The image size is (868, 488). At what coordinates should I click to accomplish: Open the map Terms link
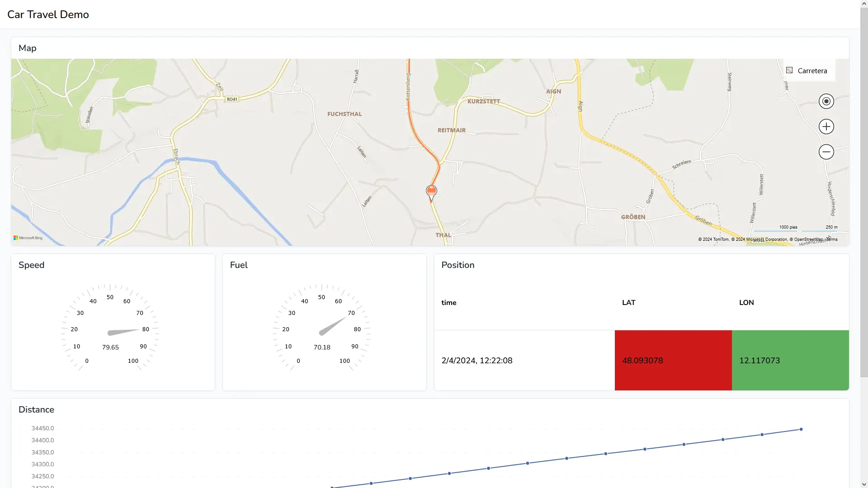[x=832, y=239]
